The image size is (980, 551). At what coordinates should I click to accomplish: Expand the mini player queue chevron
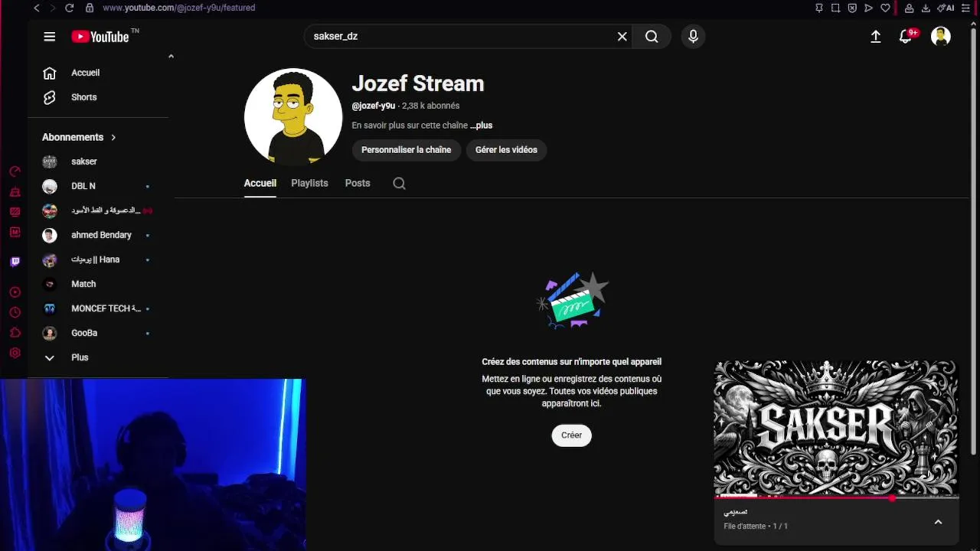[938, 522]
